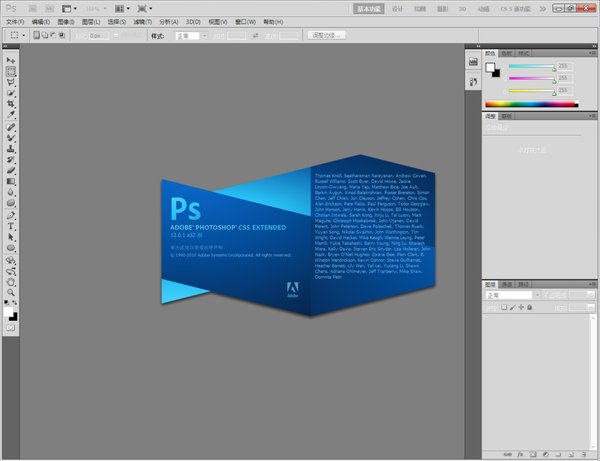Select the Lasso tool
The height and width of the screenshot is (461, 600).
(x=11, y=82)
